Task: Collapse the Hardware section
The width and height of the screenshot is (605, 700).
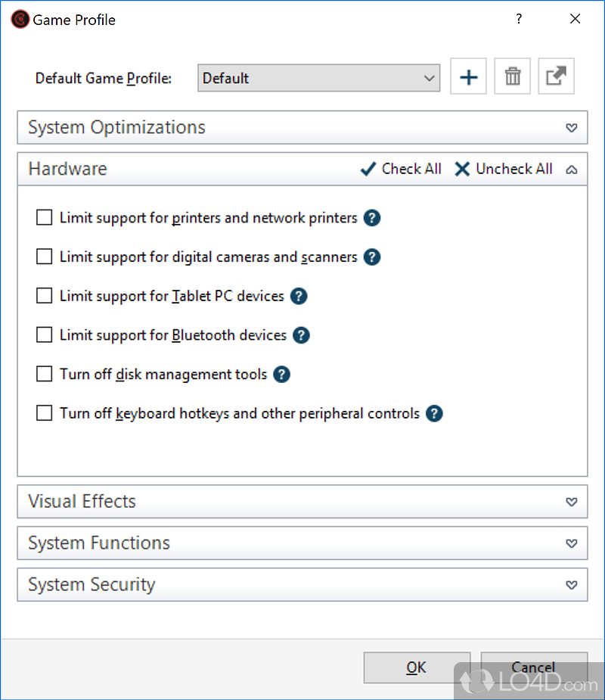Action: [572, 170]
